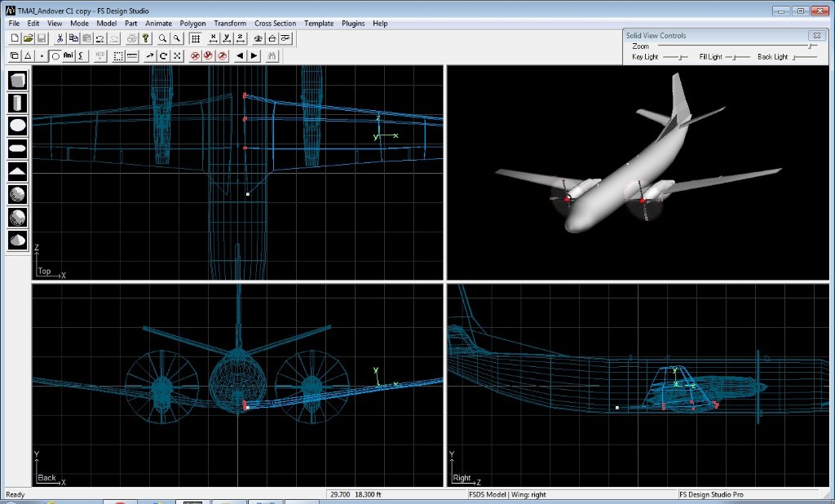Screen dimensions: 835x504
Task: Expand the Plugins menu
Action: coord(353,24)
